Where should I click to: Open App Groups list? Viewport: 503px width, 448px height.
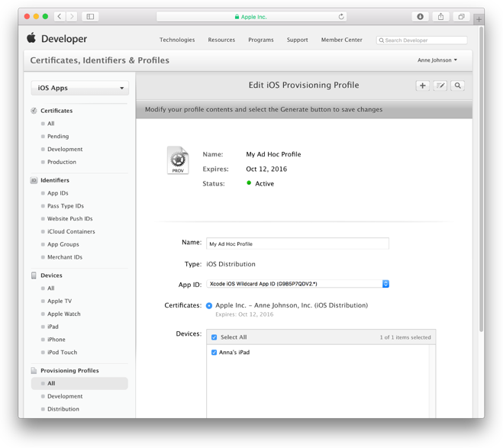[x=63, y=244]
